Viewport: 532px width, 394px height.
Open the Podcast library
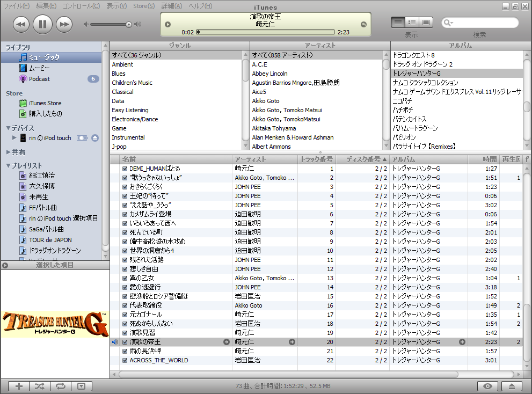tap(51, 79)
